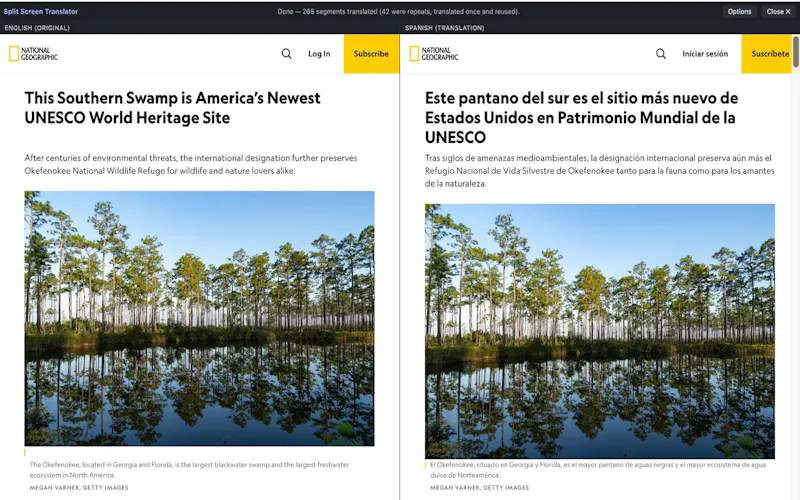
Task: Click the ENGLISH (ORIGINAL) pane label
Action: click(37, 28)
